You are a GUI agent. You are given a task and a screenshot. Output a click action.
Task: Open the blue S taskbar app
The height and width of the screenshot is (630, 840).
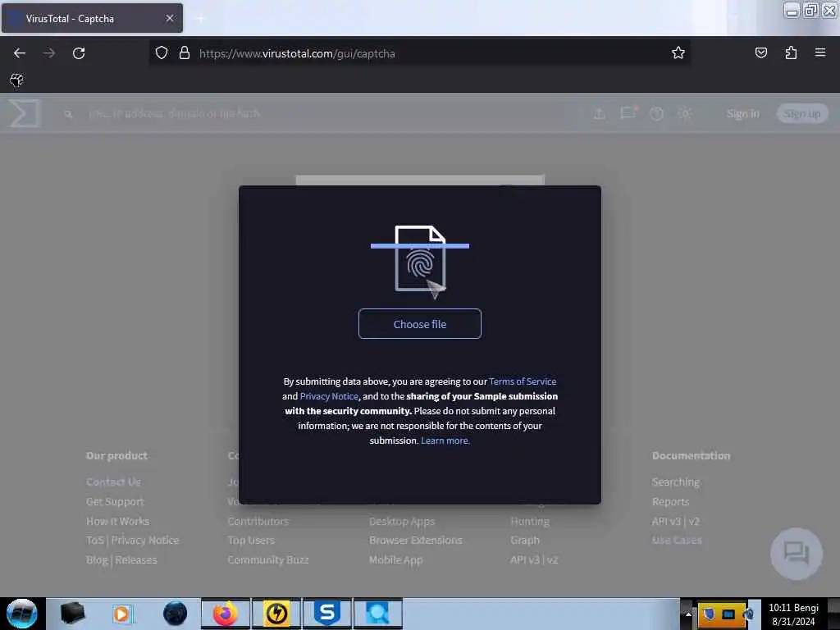326,614
